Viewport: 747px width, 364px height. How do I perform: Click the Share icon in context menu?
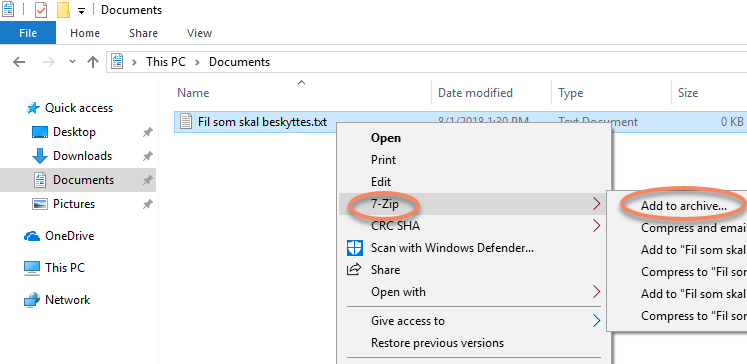tap(353, 270)
